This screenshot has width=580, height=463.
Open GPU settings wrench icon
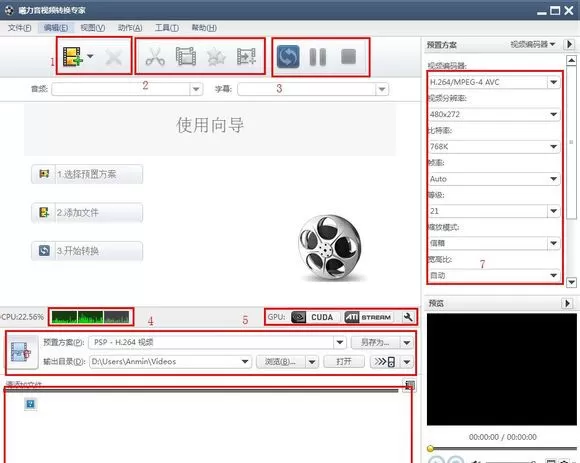tap(408, 317)
